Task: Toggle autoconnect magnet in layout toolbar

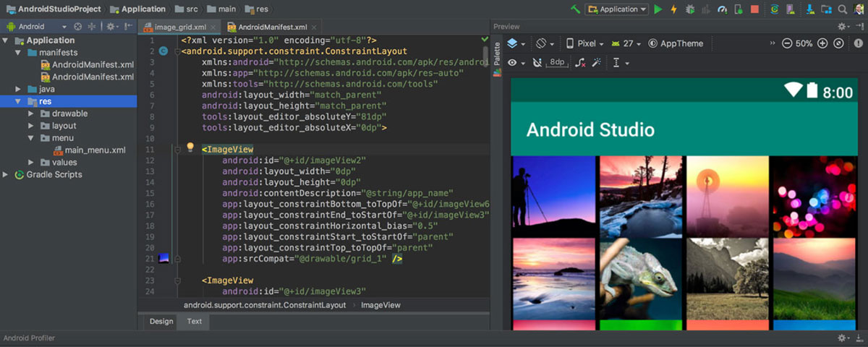Action: click(536, 63)
